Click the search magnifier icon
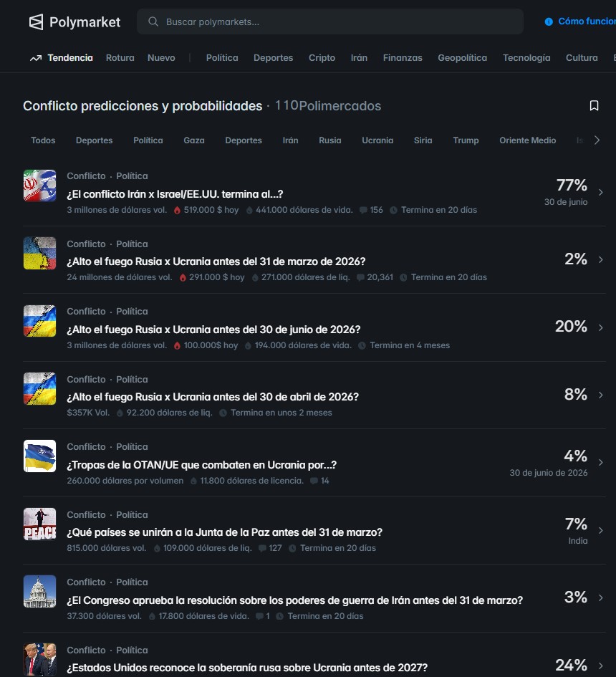The width and height of the screenshot is (616, 677). coord(153,21)
